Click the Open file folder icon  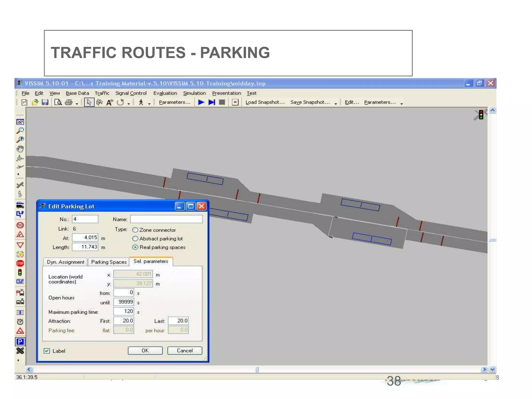point(35,102)
